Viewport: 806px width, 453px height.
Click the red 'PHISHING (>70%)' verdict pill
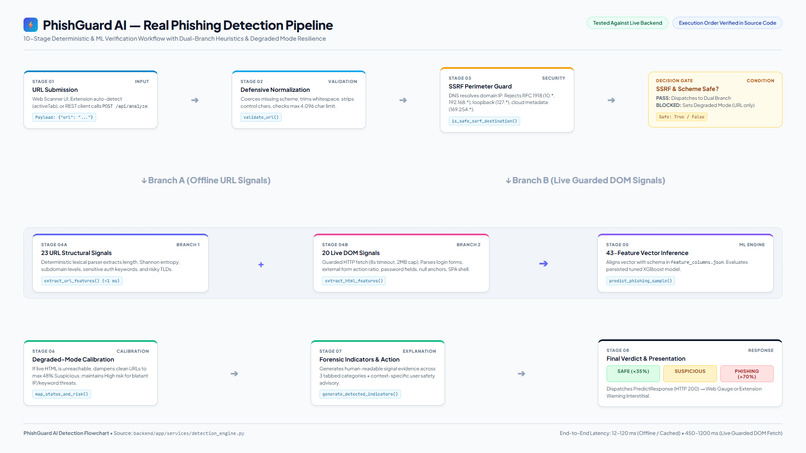click(x=747, y=373)
